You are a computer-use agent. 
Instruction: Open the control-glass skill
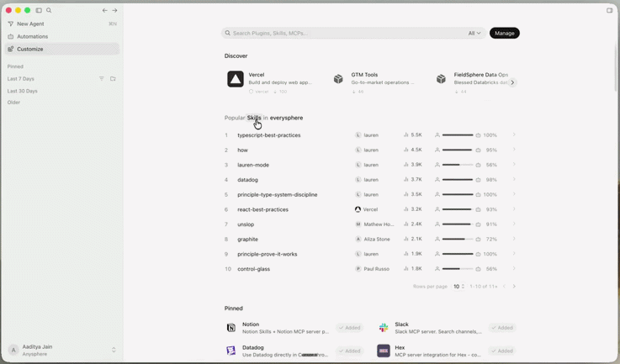(x=253, y=269)
